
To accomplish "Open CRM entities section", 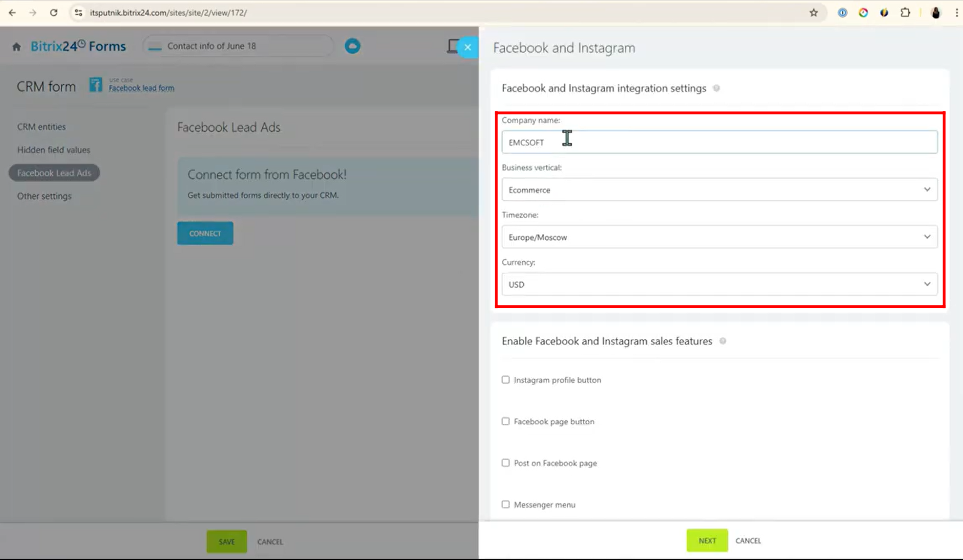I will (42, 127).
